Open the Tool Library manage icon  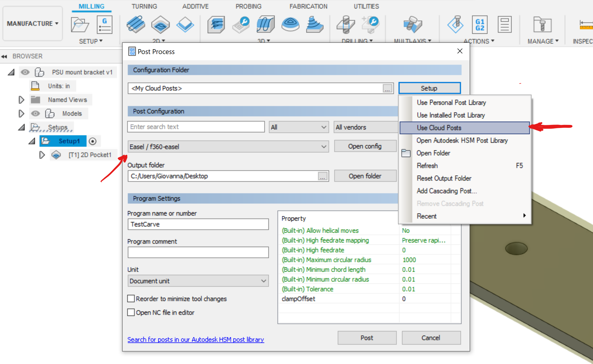(x=542, y=25)
